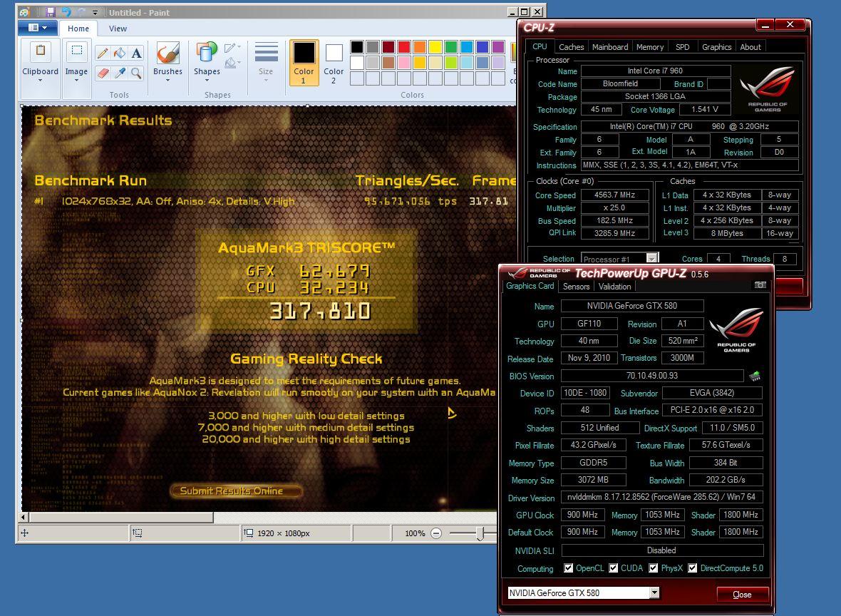Screen dimensions: 841x616
Task: Click the horizontal scrollbar in Paint
Action: (121, 518)
